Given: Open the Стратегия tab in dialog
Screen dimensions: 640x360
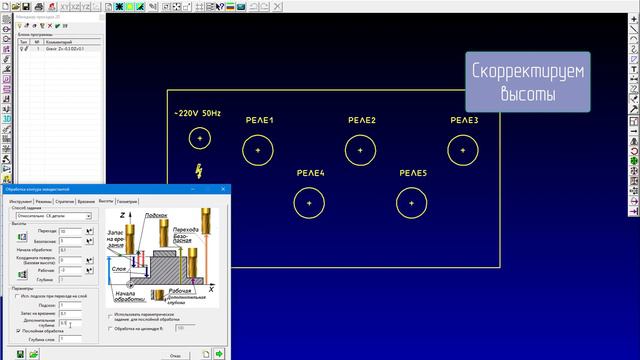Looking at the screenshot, I should 64,202.
